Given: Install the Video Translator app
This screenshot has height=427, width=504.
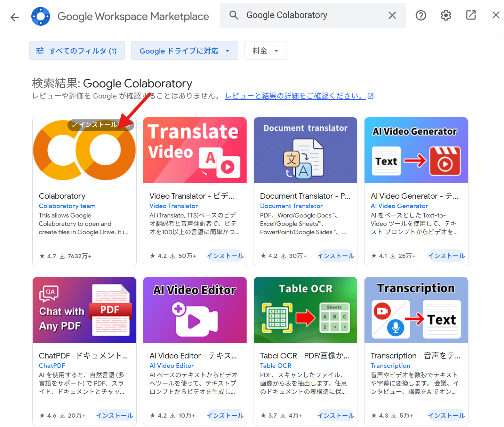Looking at the screenshot, I should pos(225,256).
